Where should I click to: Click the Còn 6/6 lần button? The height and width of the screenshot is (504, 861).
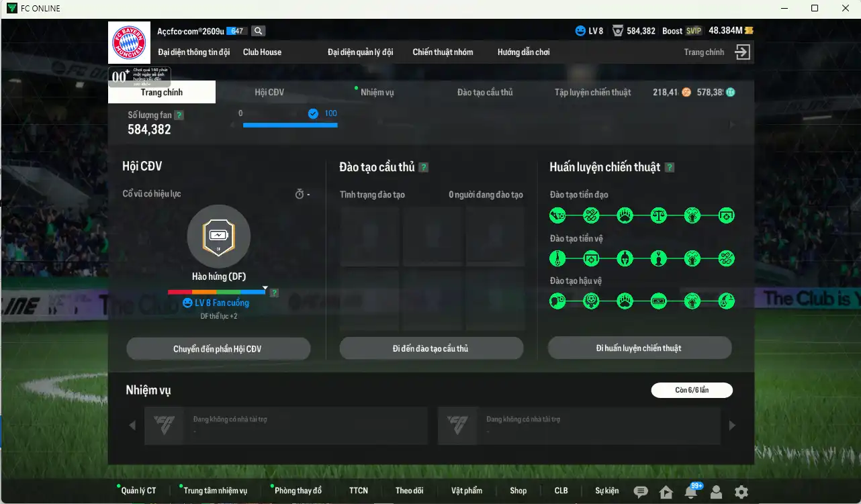pos(692,390)
